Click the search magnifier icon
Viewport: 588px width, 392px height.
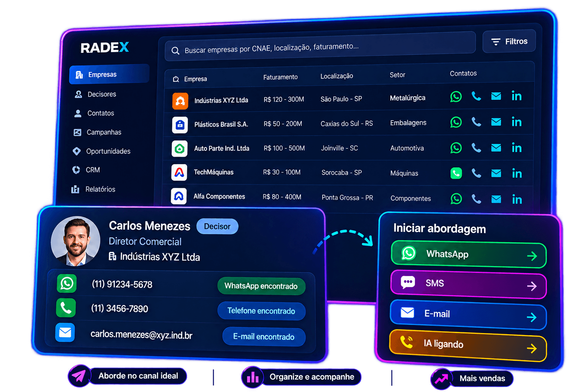coord(175,51)
